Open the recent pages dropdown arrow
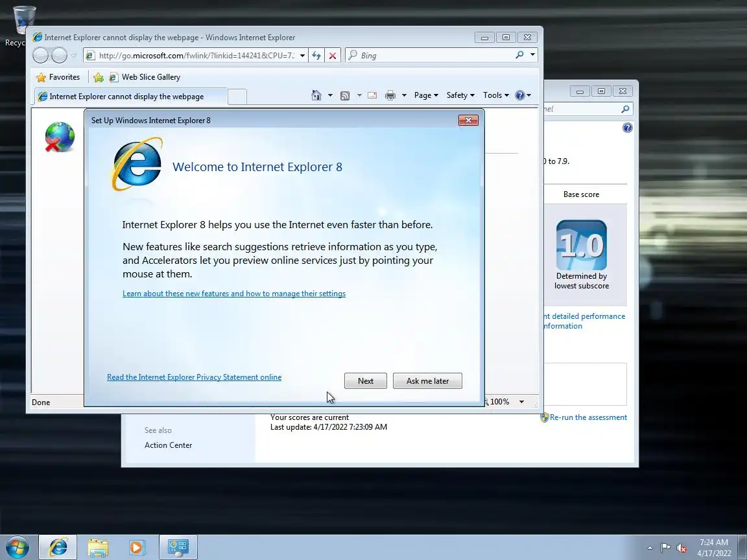 73,55
